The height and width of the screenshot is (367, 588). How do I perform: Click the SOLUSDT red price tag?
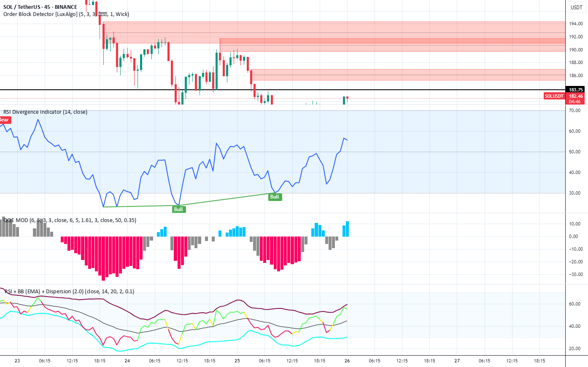[554, 96]
